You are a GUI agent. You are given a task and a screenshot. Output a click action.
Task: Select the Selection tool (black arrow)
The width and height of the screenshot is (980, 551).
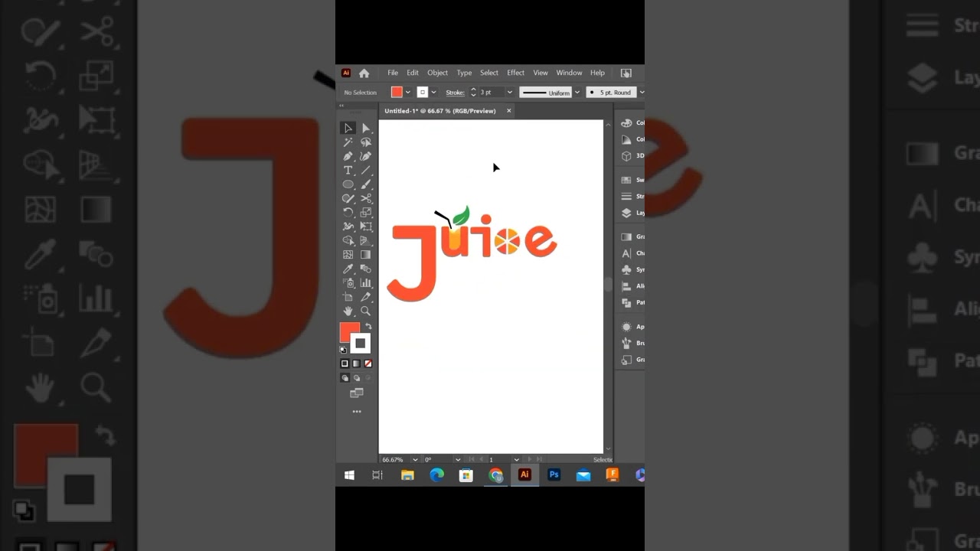pyautogui.click(x=348, y=128)
